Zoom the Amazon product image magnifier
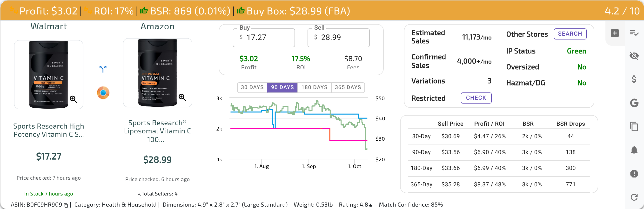 (x=182, y=97)
